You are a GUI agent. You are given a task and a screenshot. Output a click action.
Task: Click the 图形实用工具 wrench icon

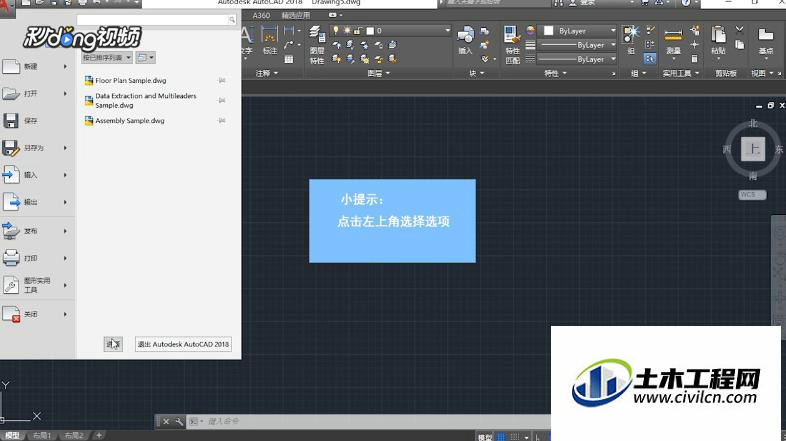(x=11, y=285)
